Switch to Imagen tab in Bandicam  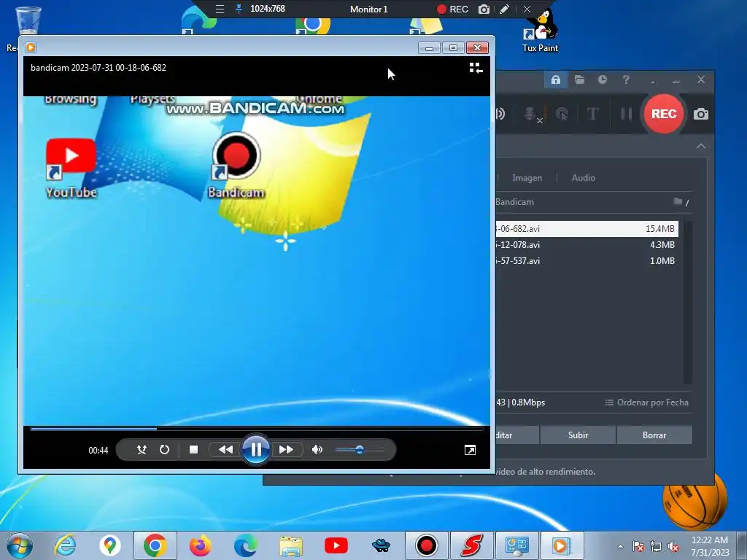527,178
